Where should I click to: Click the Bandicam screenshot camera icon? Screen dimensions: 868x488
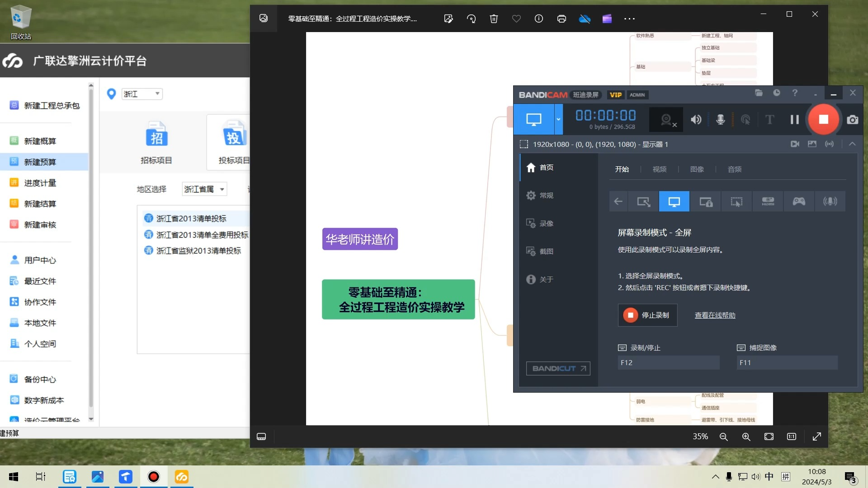pyautogui.click(x=853, y=120)
